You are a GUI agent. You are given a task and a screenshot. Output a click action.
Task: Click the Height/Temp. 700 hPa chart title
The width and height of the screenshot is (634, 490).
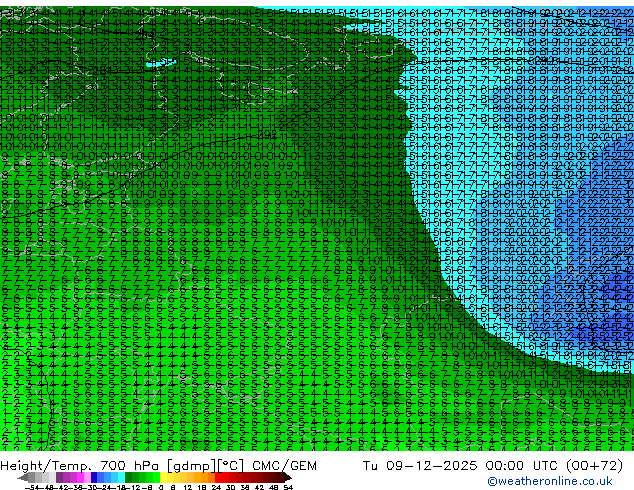(x=158, y=466)
